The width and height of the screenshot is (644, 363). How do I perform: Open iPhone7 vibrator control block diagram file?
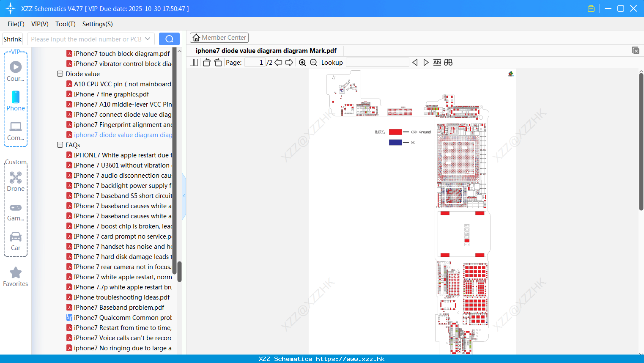[118, 63]
